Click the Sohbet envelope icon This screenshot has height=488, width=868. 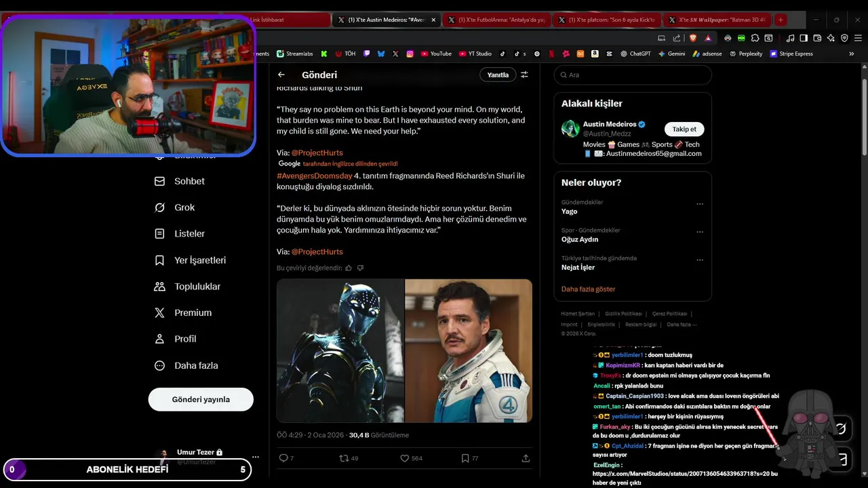pos(159,181)
